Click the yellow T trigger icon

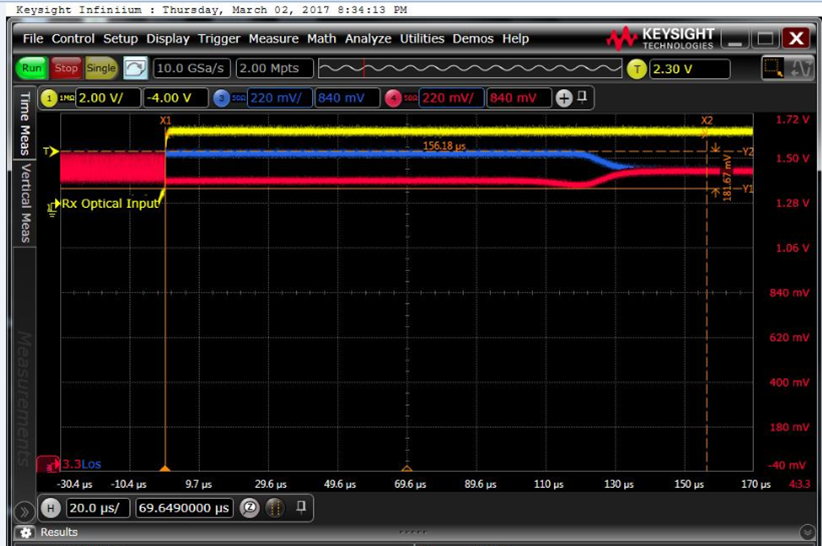(636, 69)
